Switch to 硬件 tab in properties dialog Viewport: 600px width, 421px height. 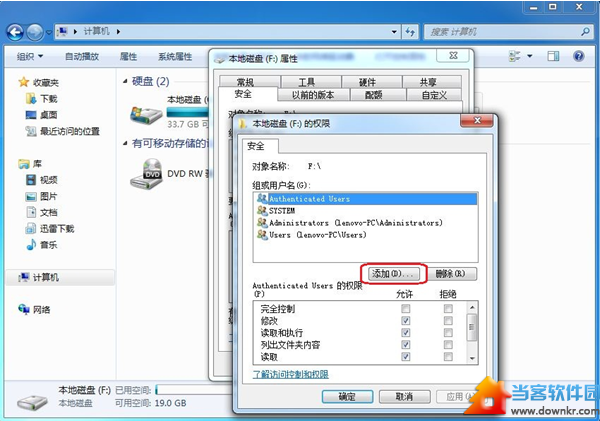point(372,82)
